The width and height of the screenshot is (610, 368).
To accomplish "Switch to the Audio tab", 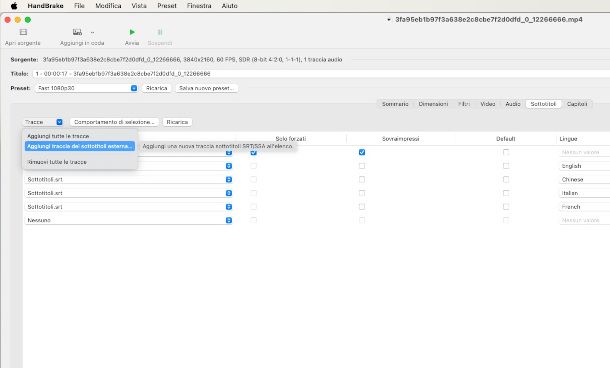I will pyautogui.click(x=513, y=104).
